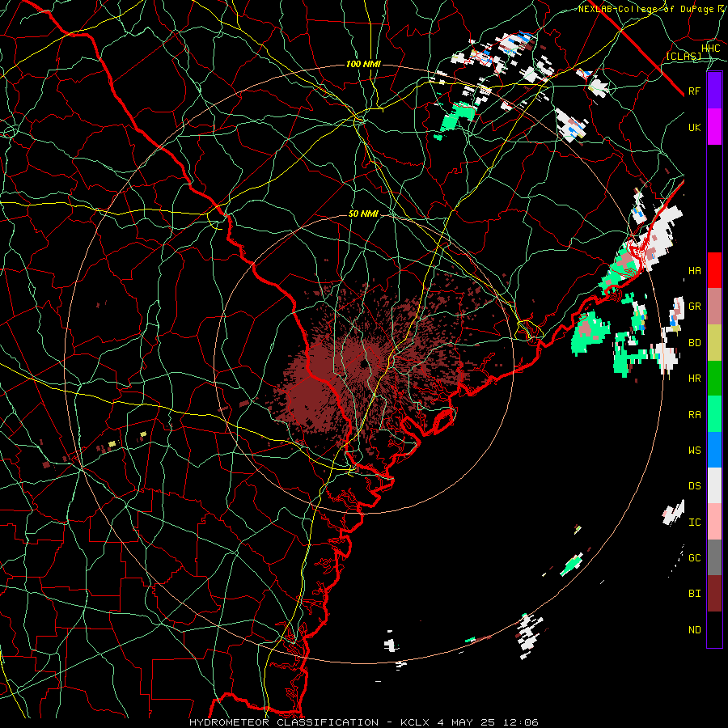The width and height of the screenshot is (728, 728).
Task: Pick the bright green RA legend swatch
Action: tap(714, 414)
